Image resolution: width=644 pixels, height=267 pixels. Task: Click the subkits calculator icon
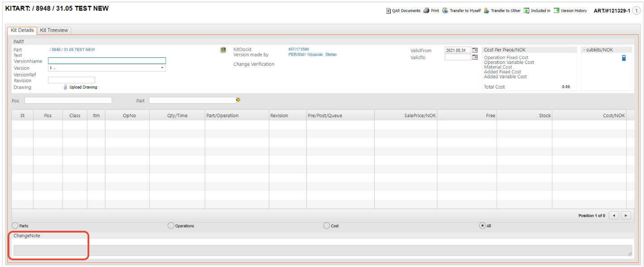(x=624, y=58)
